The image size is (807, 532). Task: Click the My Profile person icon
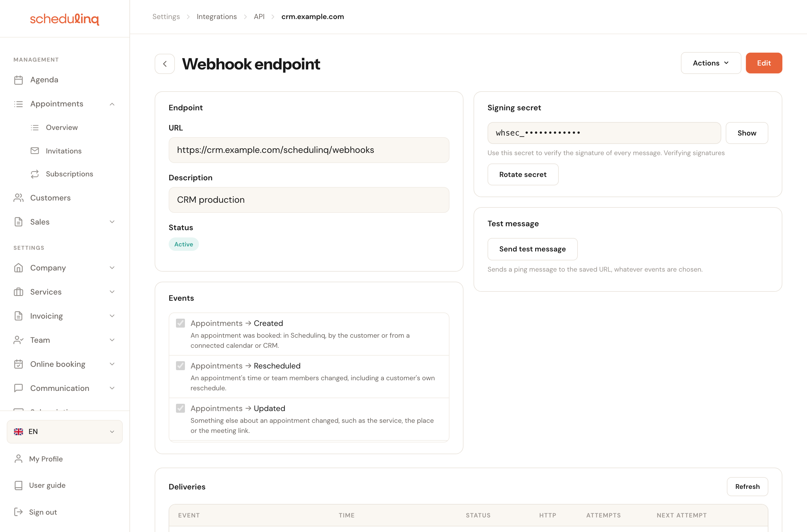coord(18,459)
